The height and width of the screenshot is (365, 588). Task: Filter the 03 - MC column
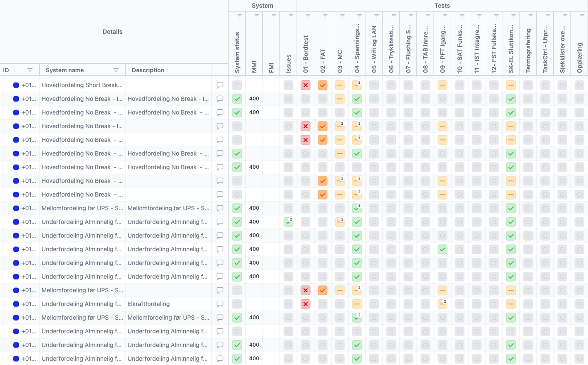click(342, 16)
